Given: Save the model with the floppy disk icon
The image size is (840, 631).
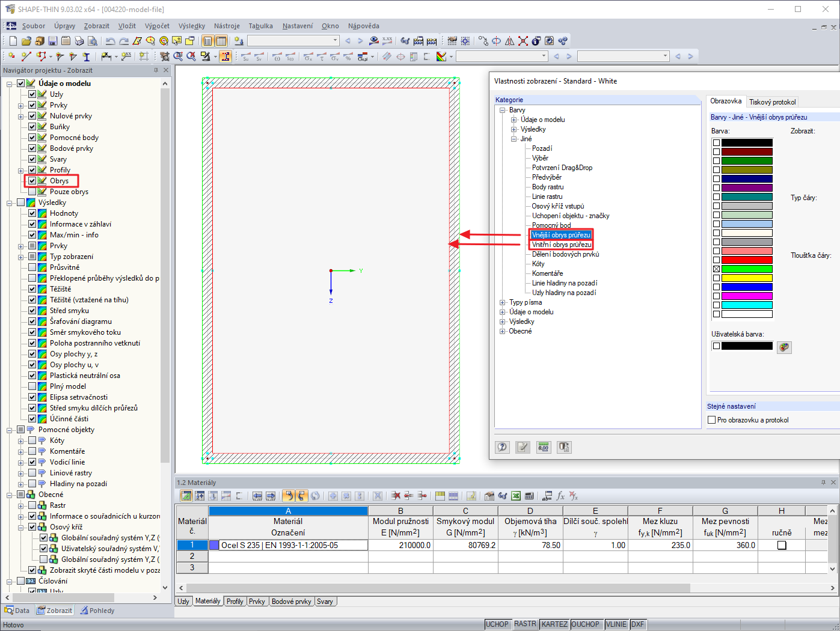Looking at the screenshot, I should point(53,41).
